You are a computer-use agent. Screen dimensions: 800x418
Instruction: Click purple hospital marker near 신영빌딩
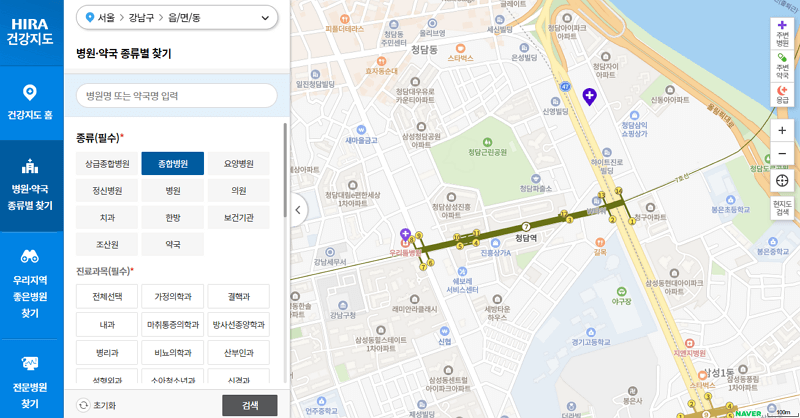coord(589,96)
